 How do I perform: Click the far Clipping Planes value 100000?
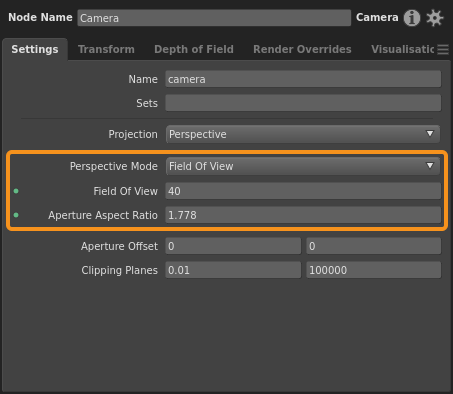pos(374,270)
